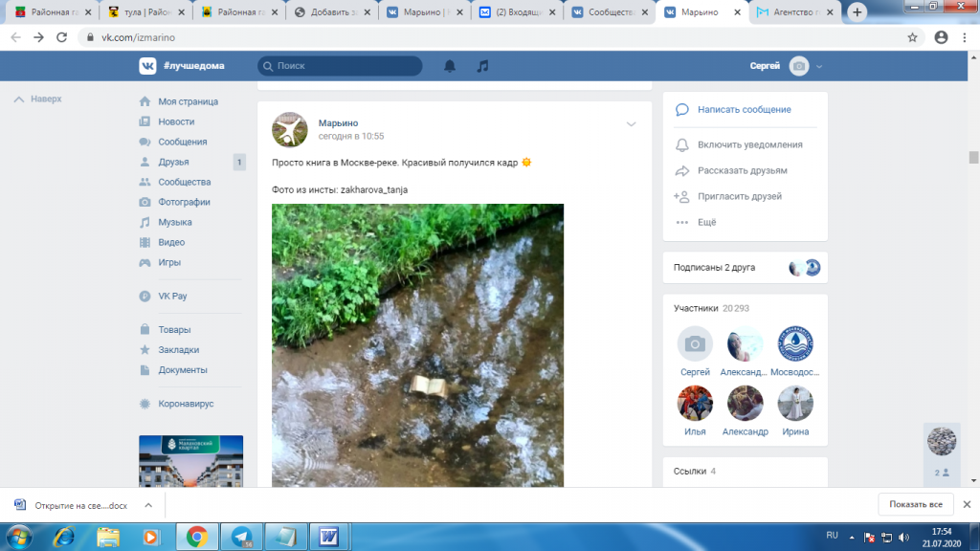Go back up with Наверх

point(38,99)
